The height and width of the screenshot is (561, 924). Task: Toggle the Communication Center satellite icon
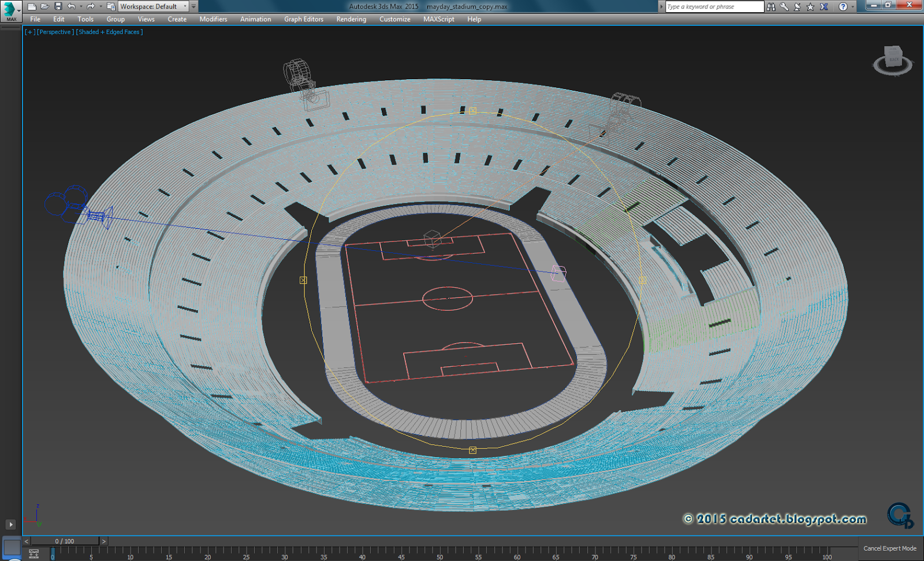coord(797,6)
